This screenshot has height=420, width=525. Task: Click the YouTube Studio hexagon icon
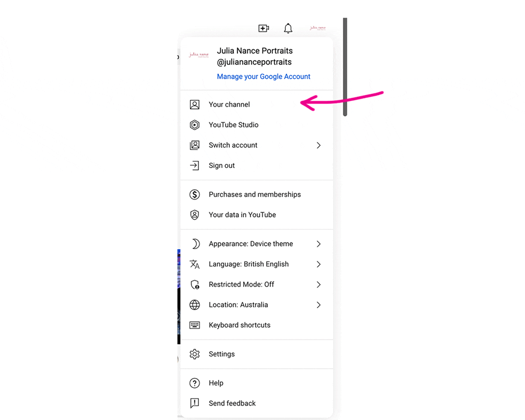(194, 125)
